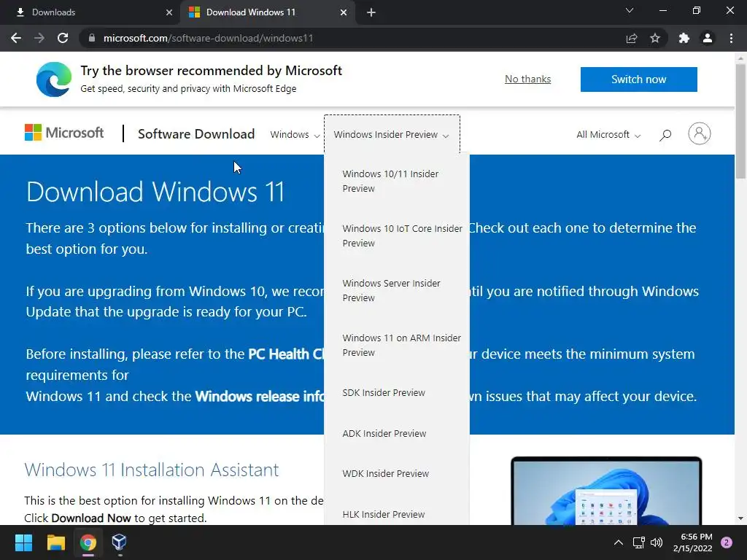Close the Download Windows 11 tab
The height and width of the screenshot is (560, 747).
(x=344, y=12)
